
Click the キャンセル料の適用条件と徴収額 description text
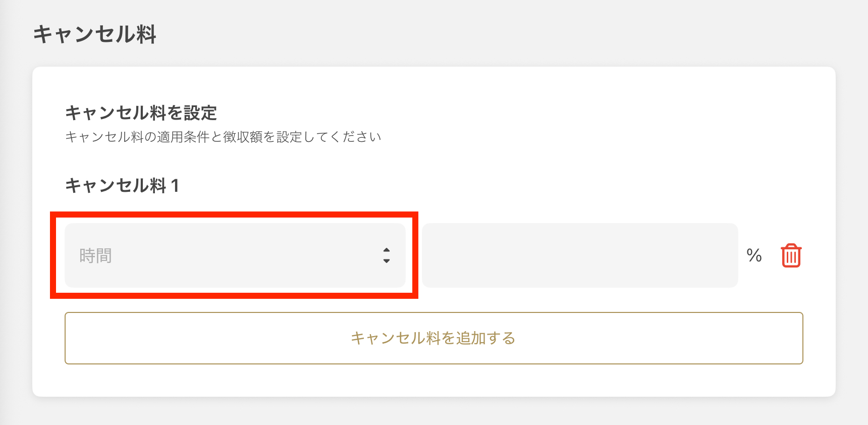(x=223, y=137)
